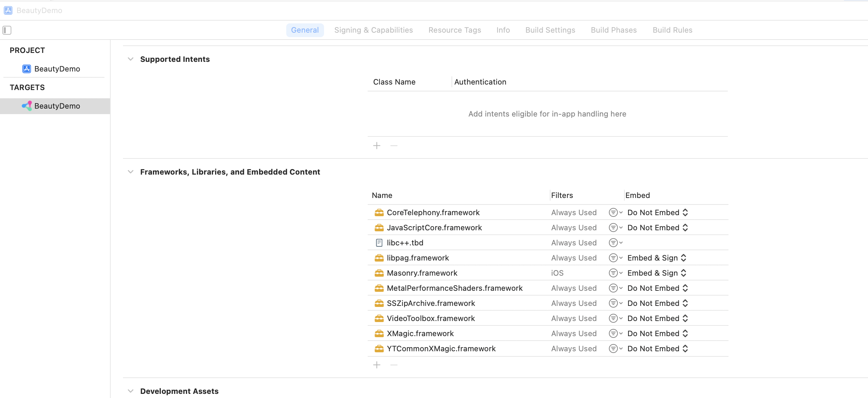The image size is (868, 398).
Task: Collapse the Development Assets section
Action: [131, 391]
